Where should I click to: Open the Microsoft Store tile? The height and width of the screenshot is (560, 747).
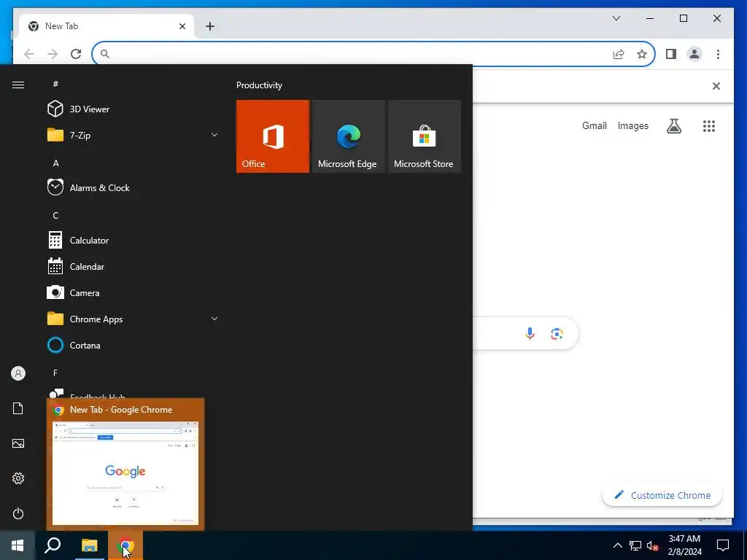(425, 136)
